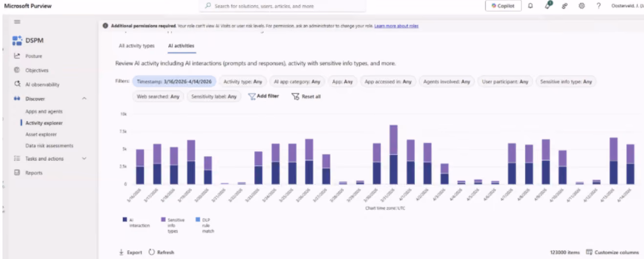Open the user account name menu

coord(627,6)
